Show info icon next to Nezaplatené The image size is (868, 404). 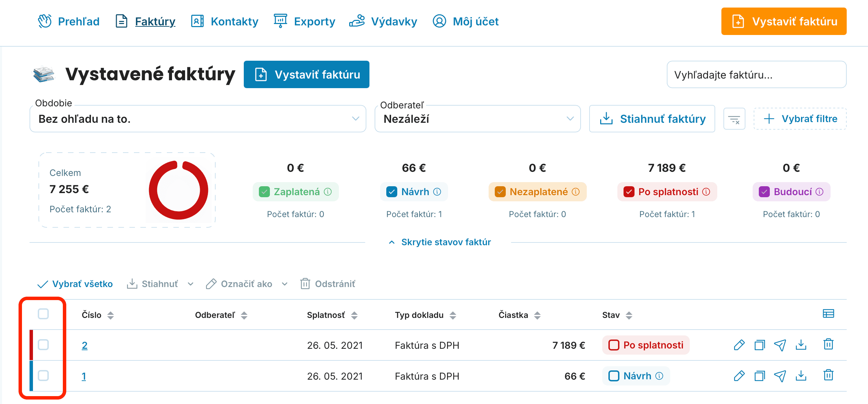576,192
